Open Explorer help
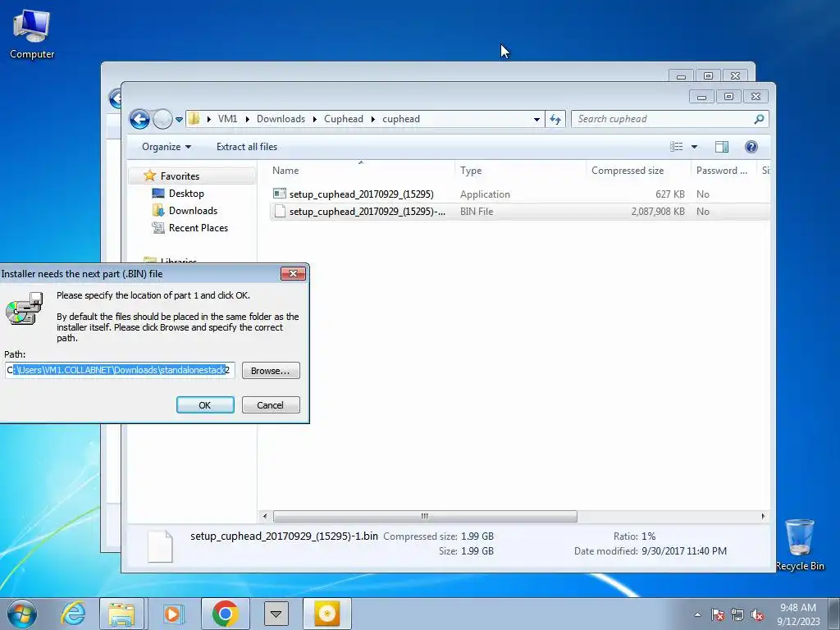The image size is (840, 630). pos(751,147)
